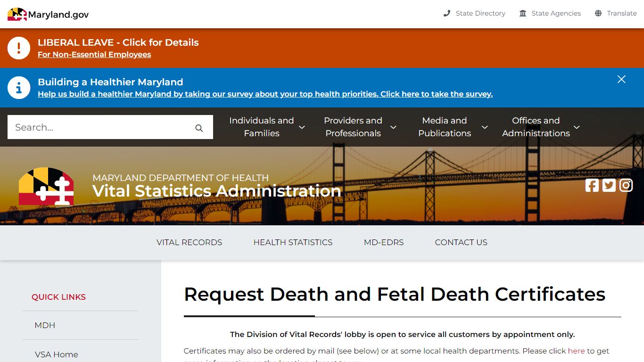This screenshot has height=362, width=644.
Task: Open the State Agencies link
Action: [556, 13]
